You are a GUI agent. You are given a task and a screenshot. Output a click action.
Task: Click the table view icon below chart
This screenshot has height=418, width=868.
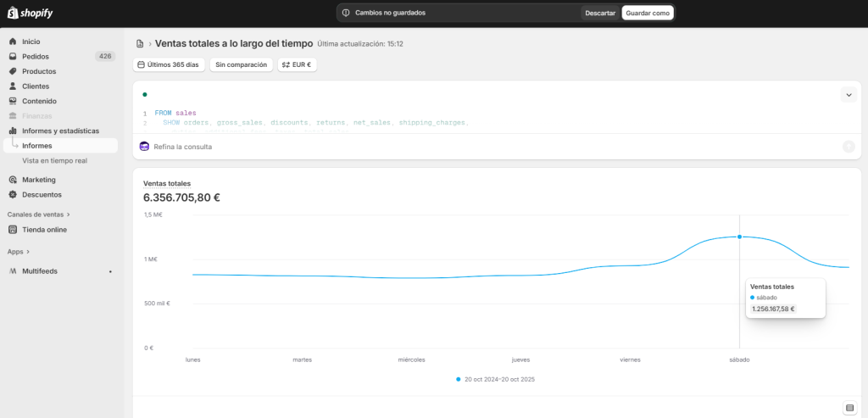[x=849, y=407]
